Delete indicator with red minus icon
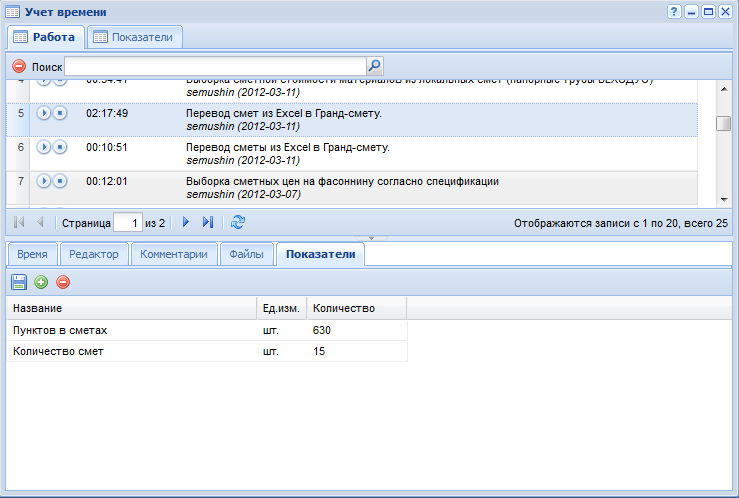Screen dimensions: 739x498 [x=63, y=282]
